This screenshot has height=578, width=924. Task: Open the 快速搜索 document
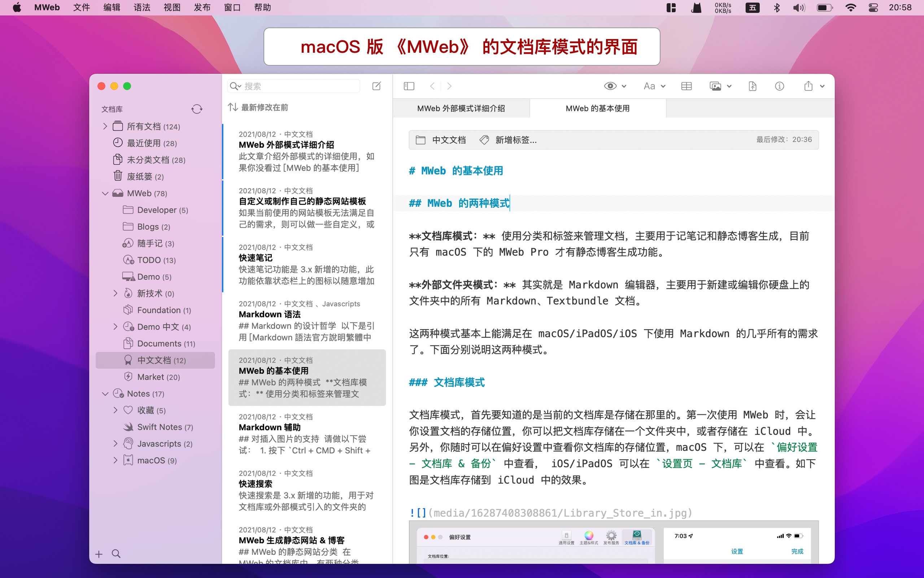click(307, 490)
